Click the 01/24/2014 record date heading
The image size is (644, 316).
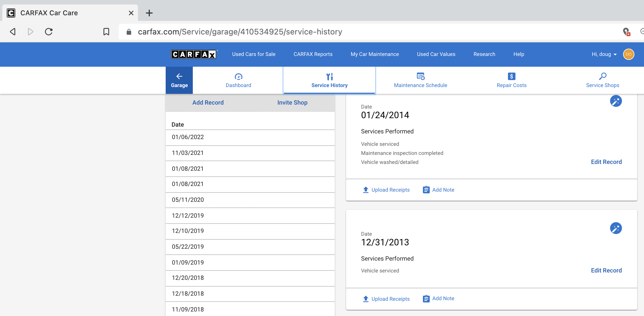[385, 115]
